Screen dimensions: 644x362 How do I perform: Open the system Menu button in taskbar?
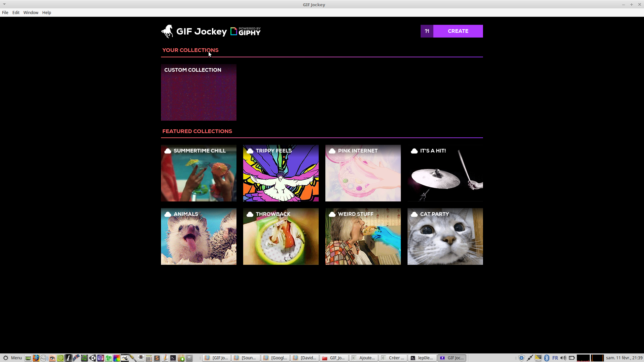[12, 358]
